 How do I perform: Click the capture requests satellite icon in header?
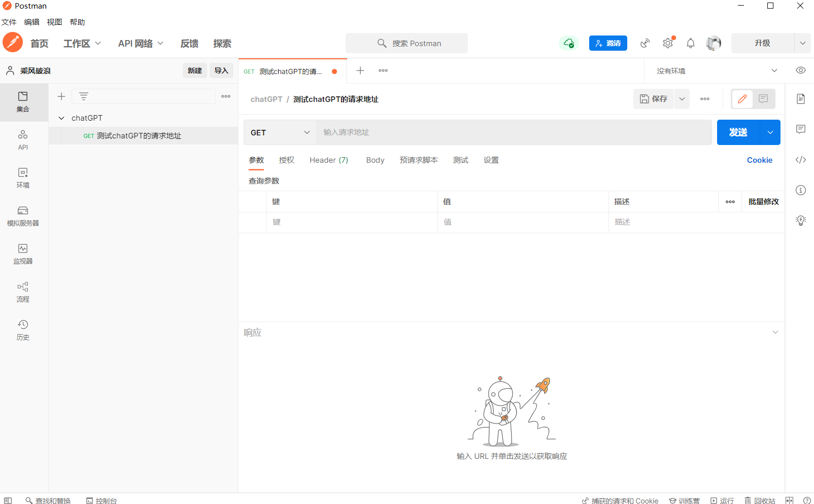[645, 43]
